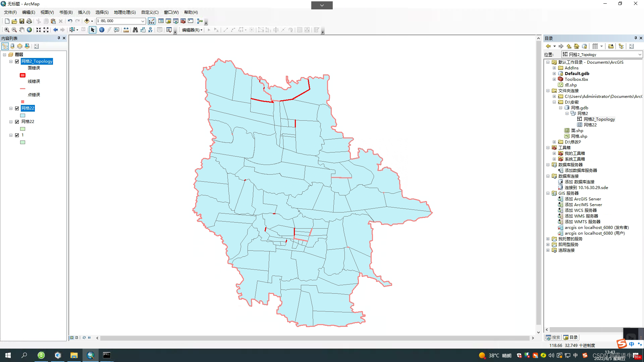Open the map scale 1:80,000 dropdown
This screenshot has width=644, height=362.
143,21
